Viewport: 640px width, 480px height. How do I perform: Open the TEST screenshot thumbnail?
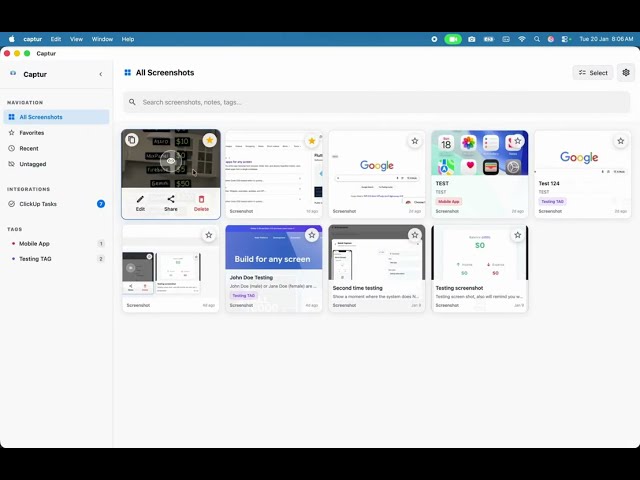(480, 153)
